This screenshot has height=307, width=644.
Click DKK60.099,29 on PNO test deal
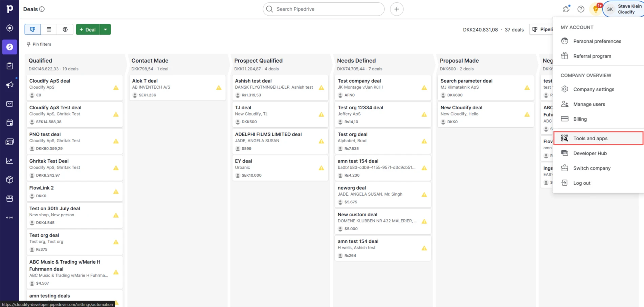[x=49, y=149]
